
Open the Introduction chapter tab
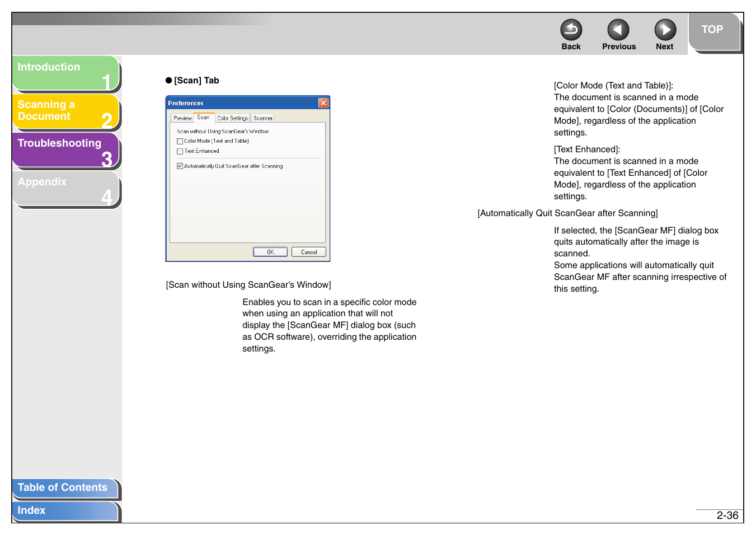pyautogui.click(x=65, y=73)
